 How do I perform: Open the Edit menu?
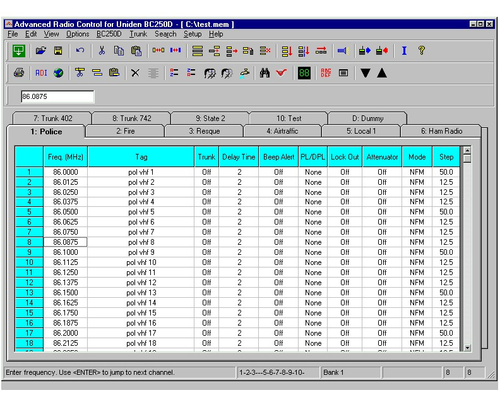31,34
